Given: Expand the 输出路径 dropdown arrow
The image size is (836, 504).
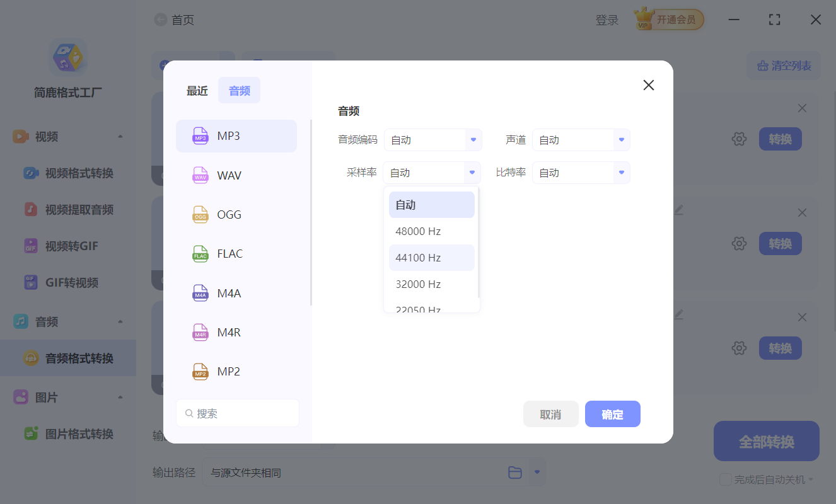Looking at the screenshot, I should pos(537,472).
